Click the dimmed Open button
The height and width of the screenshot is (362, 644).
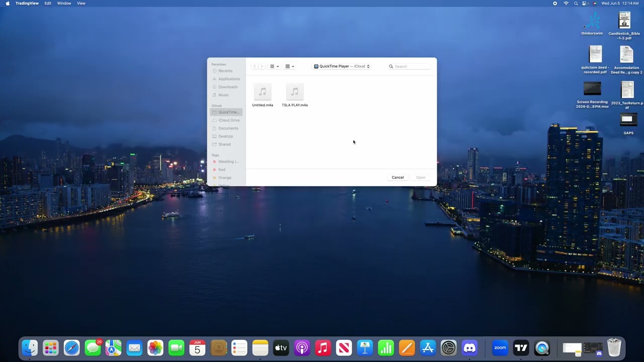[421, 177]
